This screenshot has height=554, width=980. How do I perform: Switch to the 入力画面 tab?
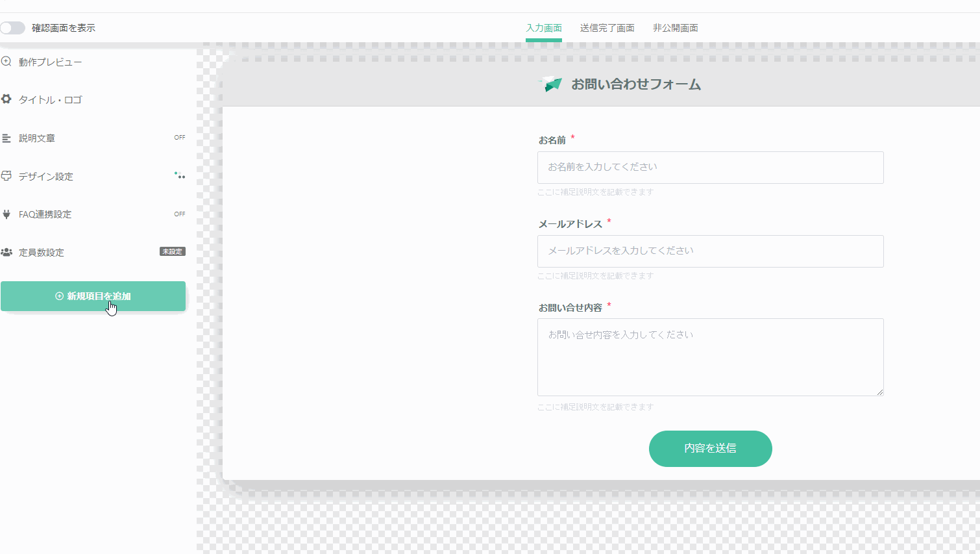pos(544,28)
